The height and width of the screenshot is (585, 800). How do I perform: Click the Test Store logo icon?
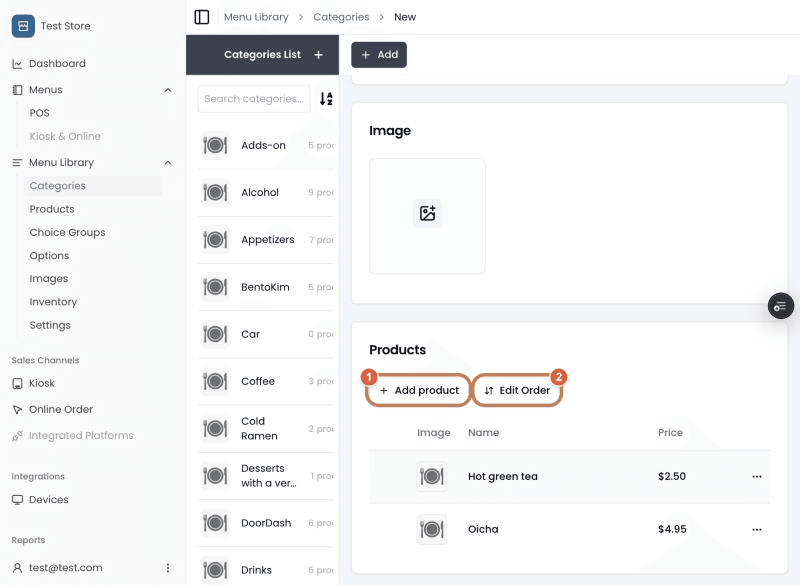pos(23,26)
